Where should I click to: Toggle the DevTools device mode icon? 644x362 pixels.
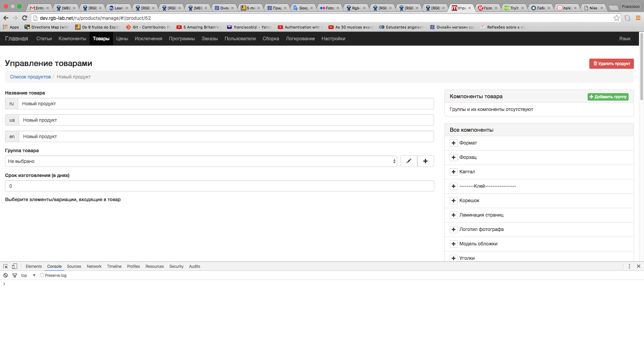click(14, 266)
